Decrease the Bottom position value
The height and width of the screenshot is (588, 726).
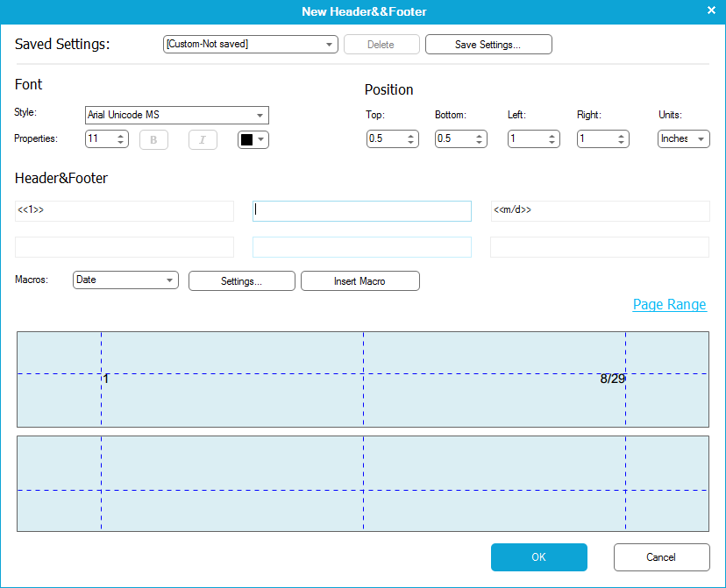pyautogui.click(x=479, y=143)
